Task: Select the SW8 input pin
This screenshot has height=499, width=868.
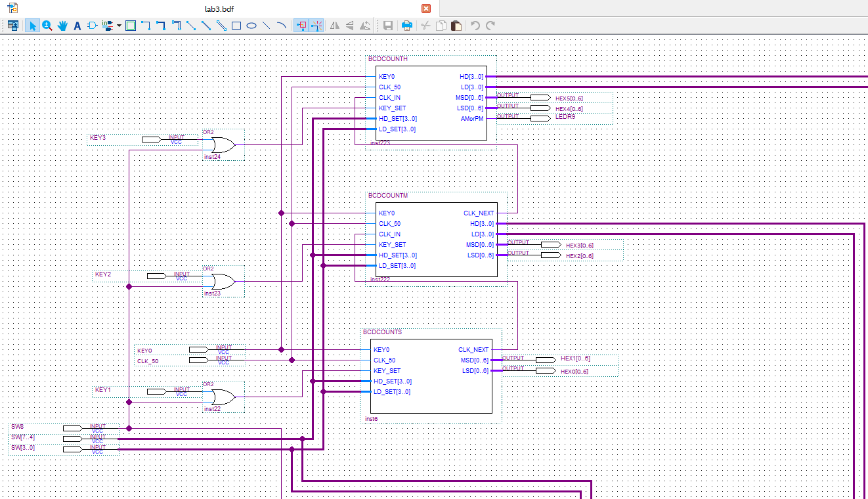Action: point(64,428)
